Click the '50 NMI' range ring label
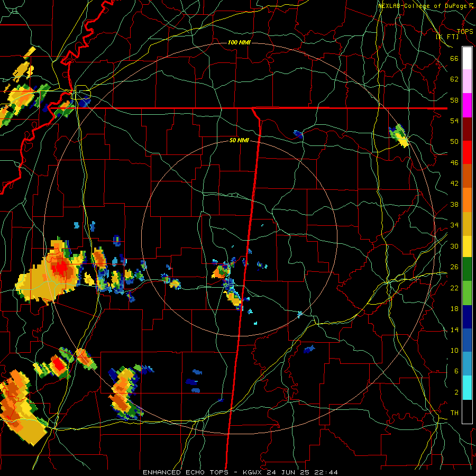 tap(239, 140)
